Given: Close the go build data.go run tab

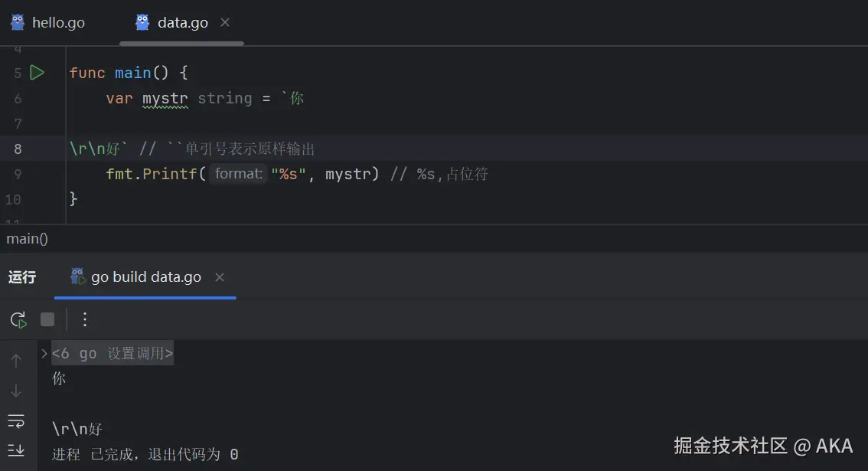Looking at the screenshot, I should tap(220, 277).
